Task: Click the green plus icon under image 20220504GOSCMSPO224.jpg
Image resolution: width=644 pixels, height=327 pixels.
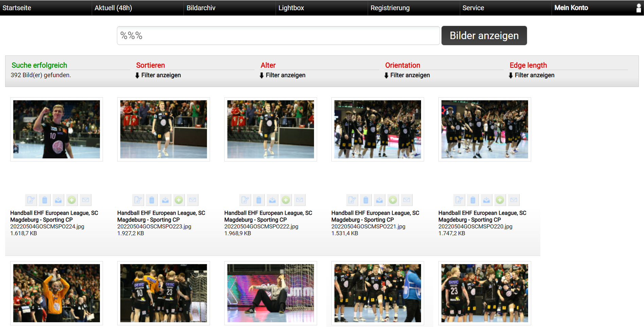Action: coord(72,200)
